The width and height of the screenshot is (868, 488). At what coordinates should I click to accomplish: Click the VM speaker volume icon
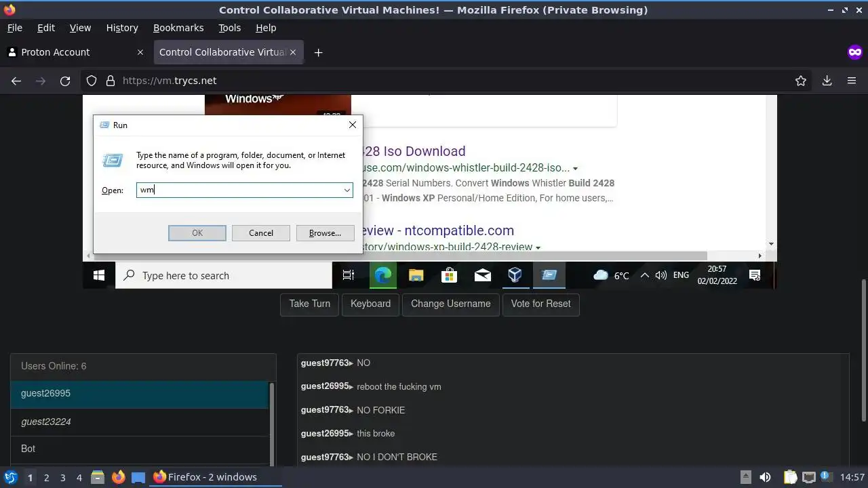[x=660, y=275]
